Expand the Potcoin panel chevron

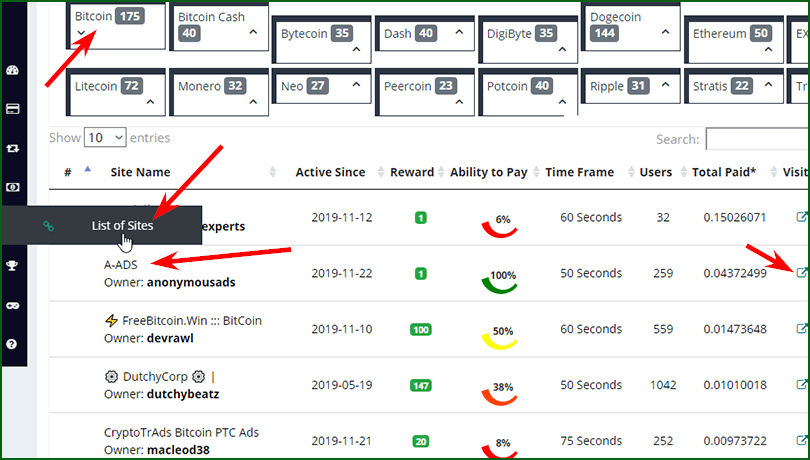click(x=563, y=102)
